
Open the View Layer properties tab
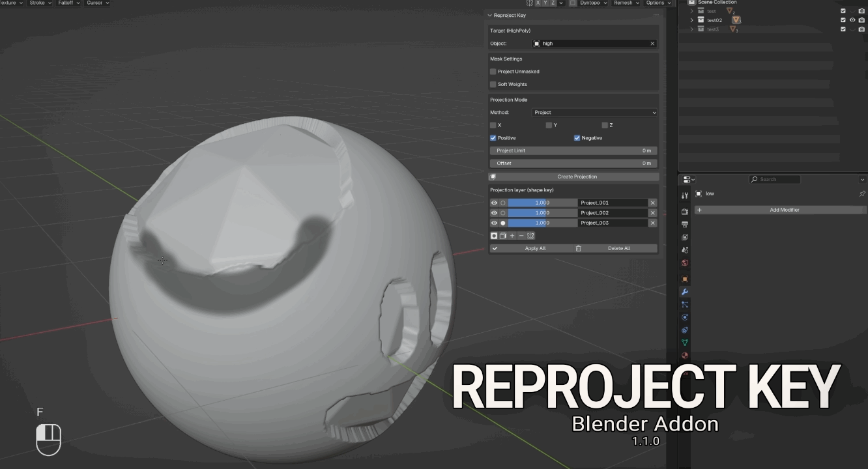[685, 237]
